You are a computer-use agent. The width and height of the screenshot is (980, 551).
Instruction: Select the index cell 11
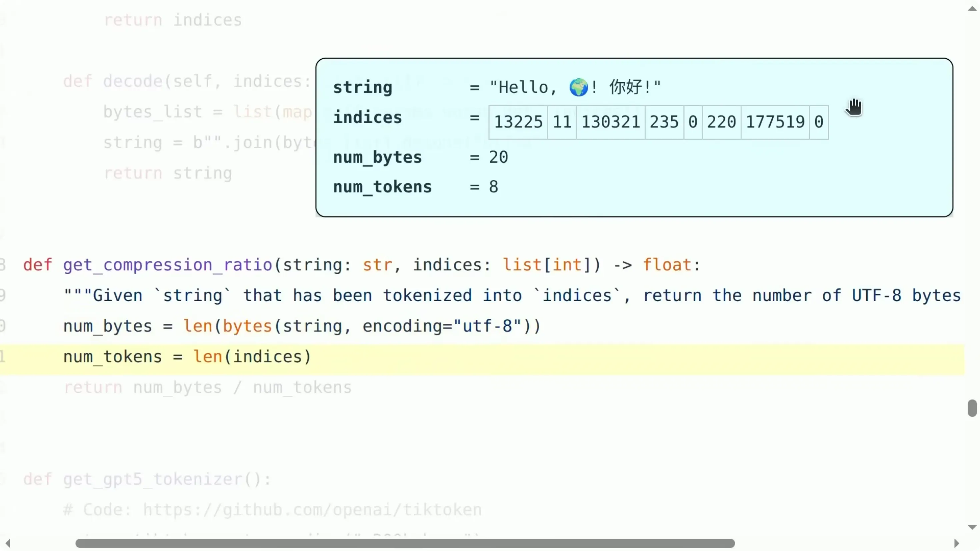562,122
